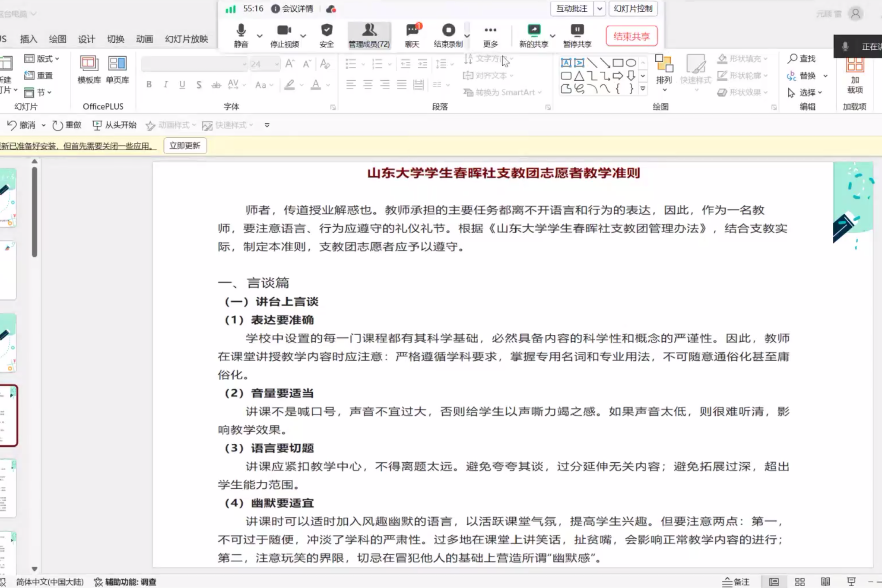Expand video options arrow next to Stop Video
Image resolution: width=882 pixels, height=588 pixels.
303,35
